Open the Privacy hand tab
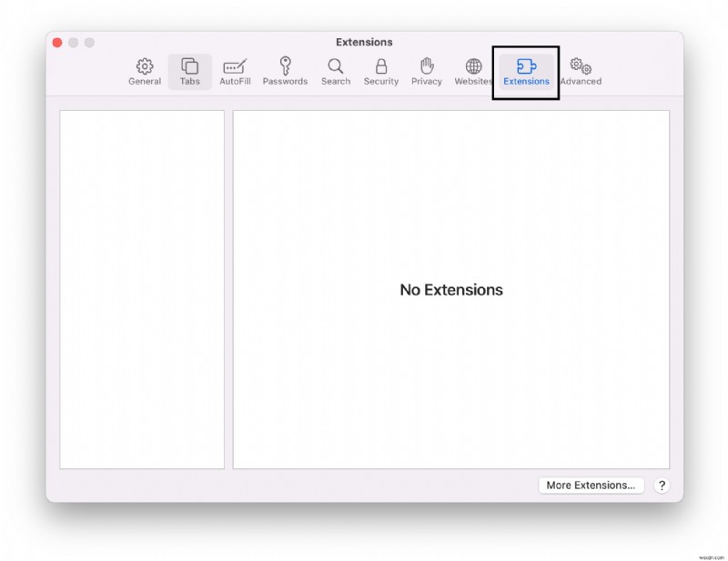The image size is (728, 561). (426, 72)
